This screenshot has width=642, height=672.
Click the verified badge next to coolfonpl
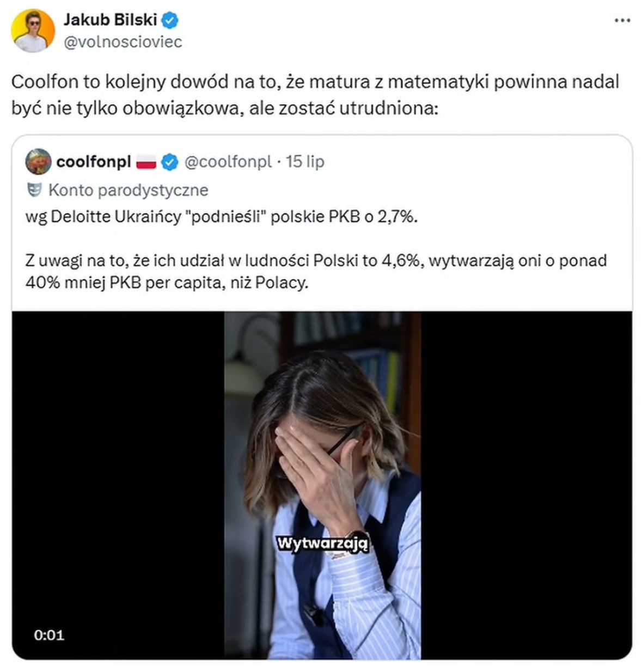click(170, 162)
